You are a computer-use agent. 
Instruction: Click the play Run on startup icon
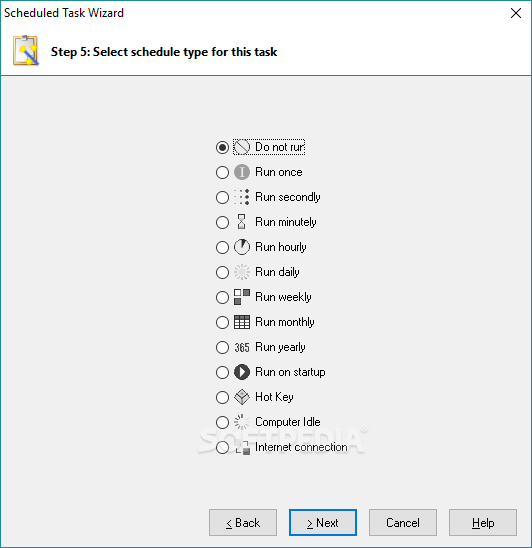[x=242, y=372]
